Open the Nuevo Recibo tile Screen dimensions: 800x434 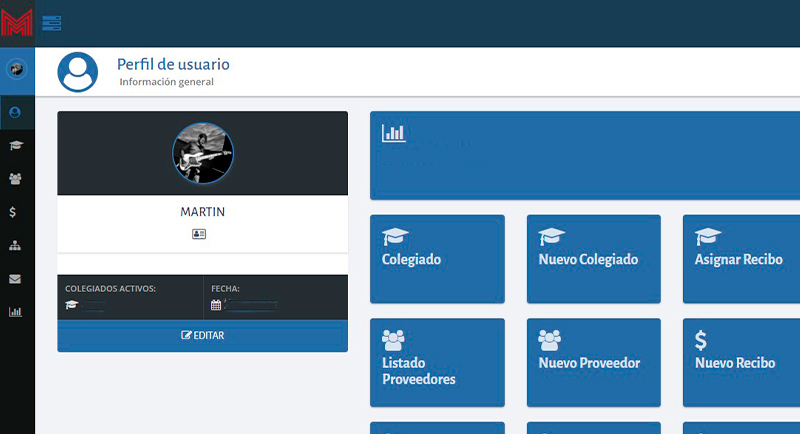point(741,362)
